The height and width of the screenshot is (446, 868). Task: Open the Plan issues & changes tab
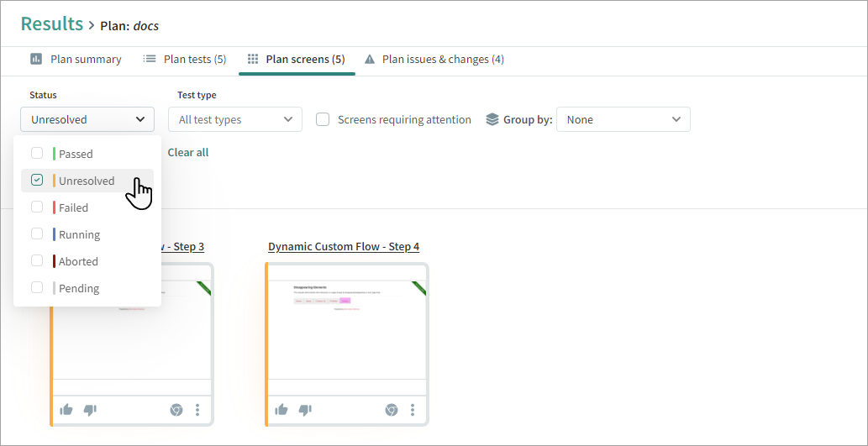point(434,60)
